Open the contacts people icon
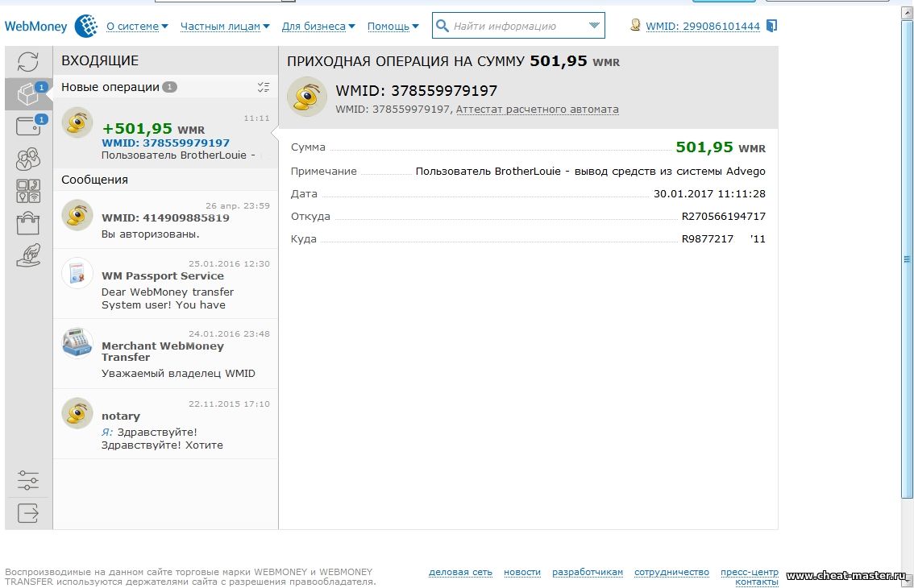Viewport: 914px width, 588px height. coord(28,159)
